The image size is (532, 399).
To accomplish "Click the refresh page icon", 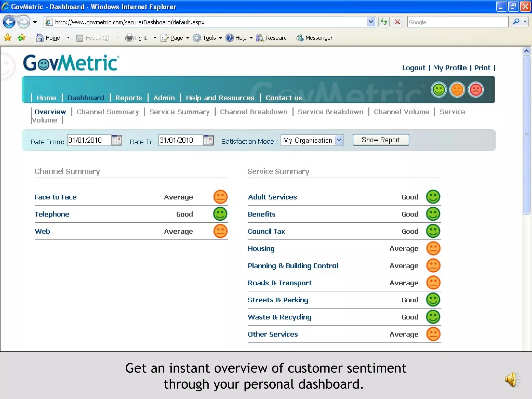I will [x=384, y=22].
